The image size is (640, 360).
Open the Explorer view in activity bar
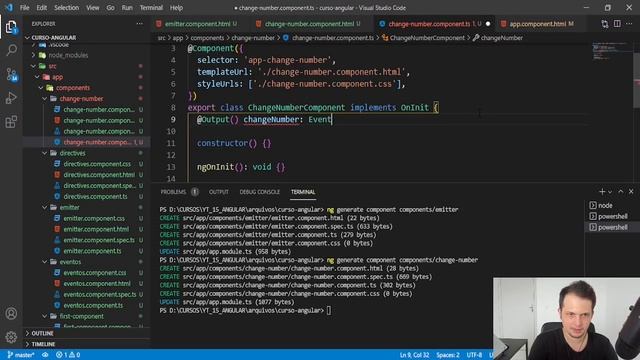(x=11, y=27)
